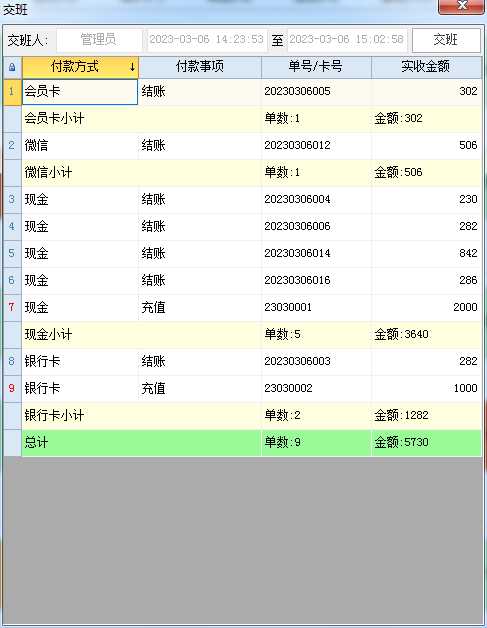Select row number 7 header
The image size is (487, 628).
tap(12, 308)
